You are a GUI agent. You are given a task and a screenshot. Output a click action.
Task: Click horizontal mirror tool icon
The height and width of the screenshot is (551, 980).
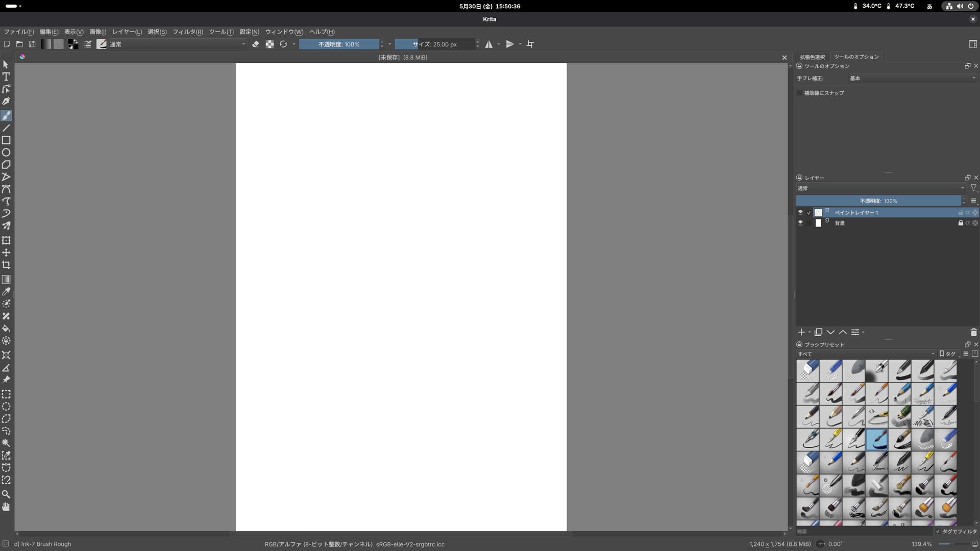pos(489,44)
